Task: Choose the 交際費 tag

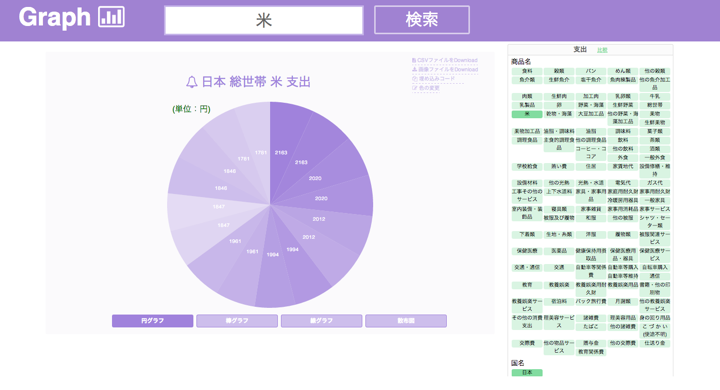Action: 527,343
